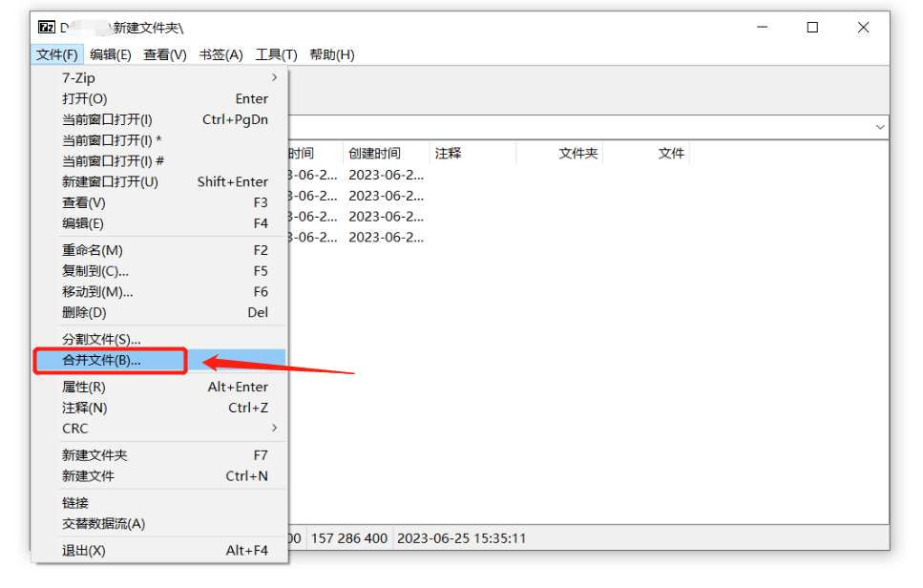
Task: Open the 文件(F) menu
Action: tap(56, 54)
